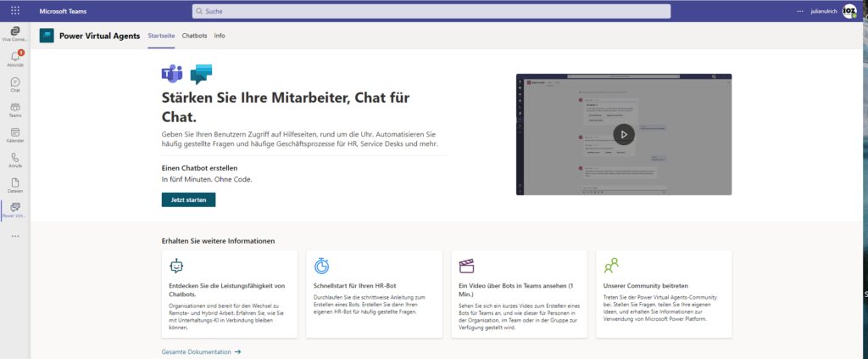The height and width of the screenshot is (359, 868).
Task: Open Viva Connections in the sidebar
Action: point(15,33)
